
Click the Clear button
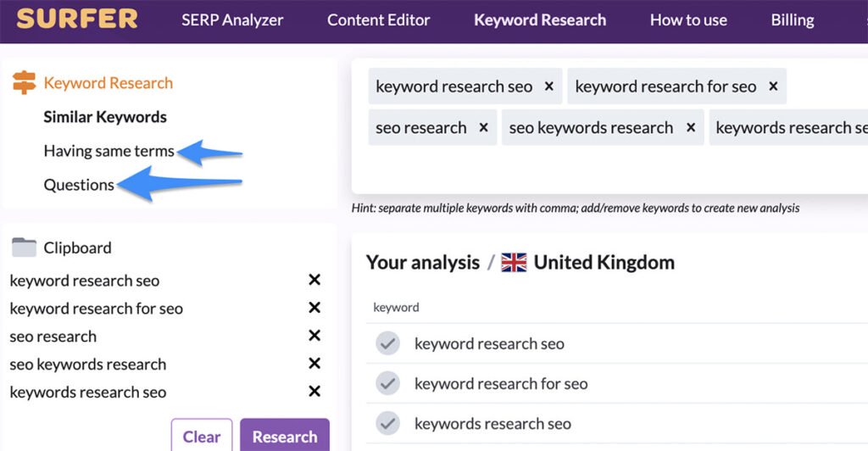pyautogui.click(x=202, y=436)
